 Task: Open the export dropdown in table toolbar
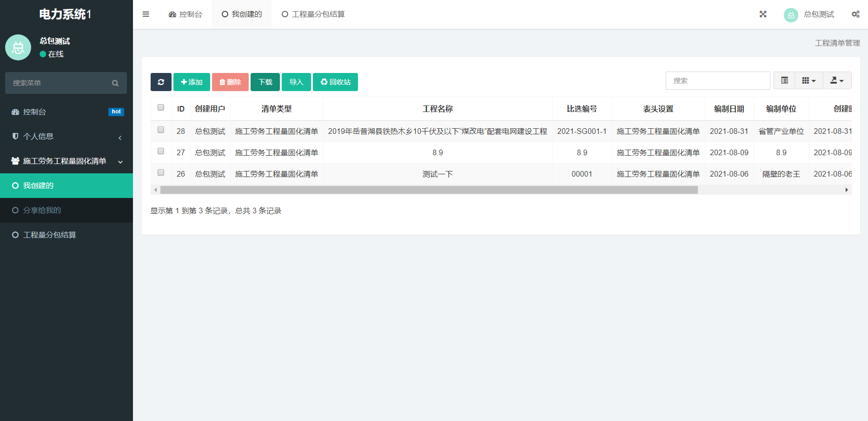pos(837,80)
